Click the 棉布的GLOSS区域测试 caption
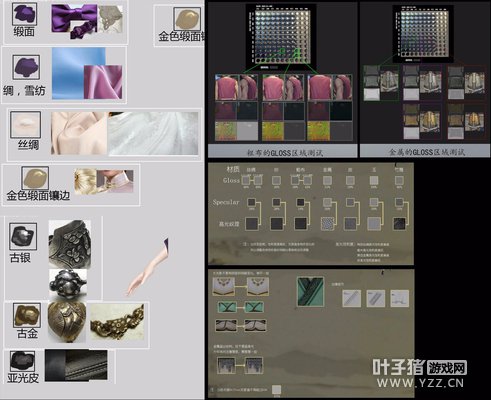 click(x=285, y=153)
